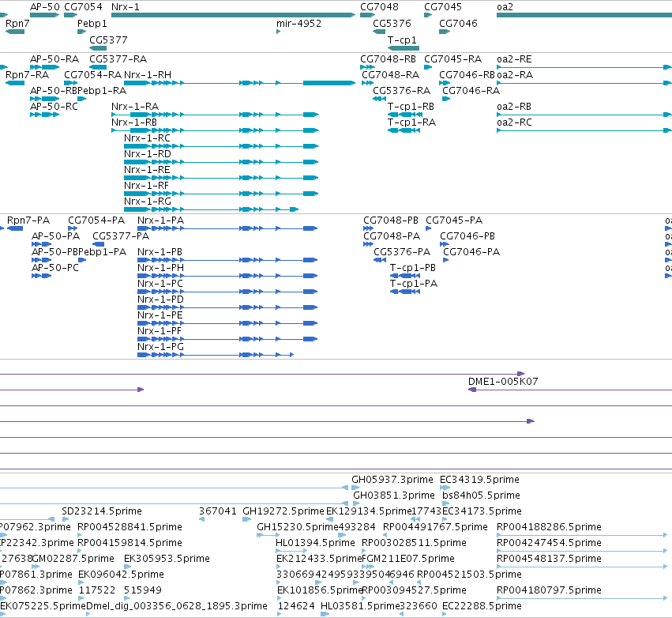
Task: Select the CG7048-PB protein label
Action: [x=391, y=220]
